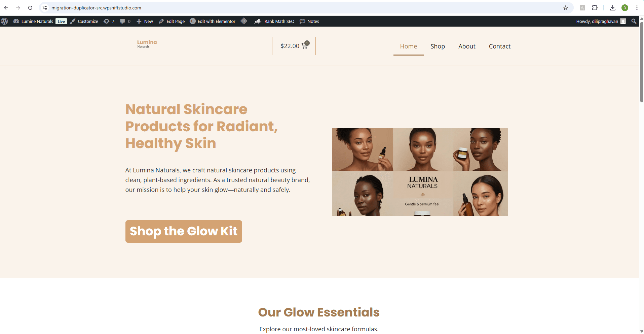Expand the New content menu

[145, 21]
